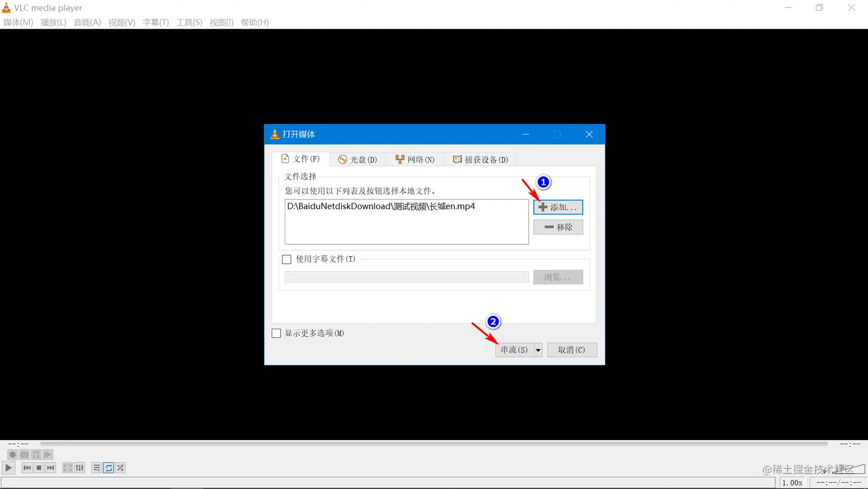Viewport: 868px width, 489px height.
Task: Advance frame by frame
Action: click(x=48, y=455)
